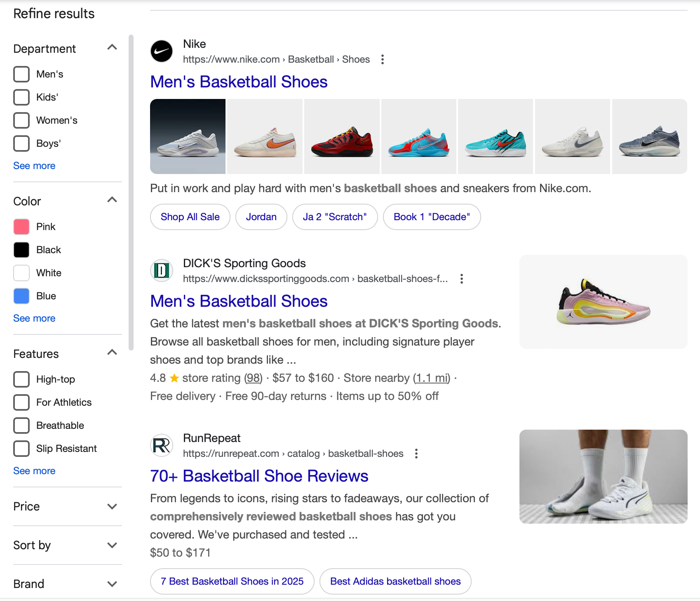Open the navy gray Nike shoe thumbnail

(650, 136)
